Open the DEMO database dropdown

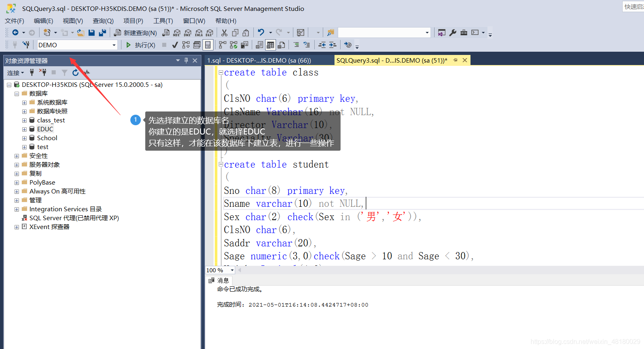pos(114,45)
